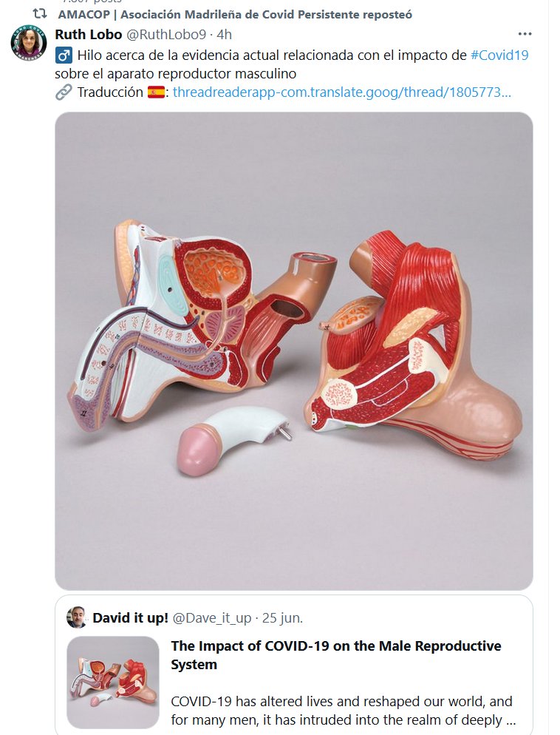Viewport: 560px width, 735px height.
Task: Open the quoted tweet's small thumbnail
Action: [x=112, y=683]
